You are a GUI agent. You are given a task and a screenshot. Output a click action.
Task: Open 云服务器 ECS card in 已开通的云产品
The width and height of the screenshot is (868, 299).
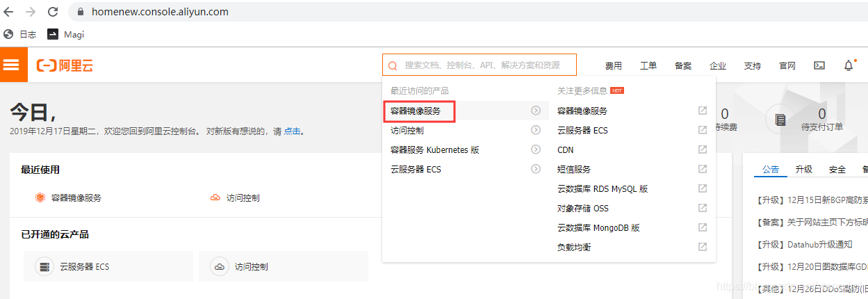[x=108, y=266]
